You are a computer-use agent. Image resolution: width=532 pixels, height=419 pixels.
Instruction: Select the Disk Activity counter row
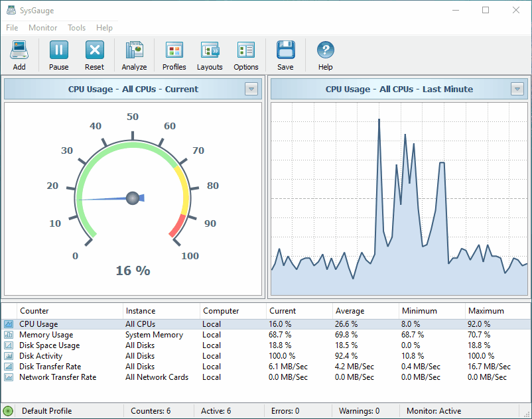[266, 356]
